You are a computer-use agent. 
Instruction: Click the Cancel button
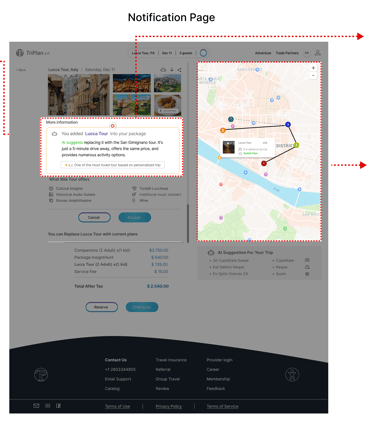click(94, 217)
